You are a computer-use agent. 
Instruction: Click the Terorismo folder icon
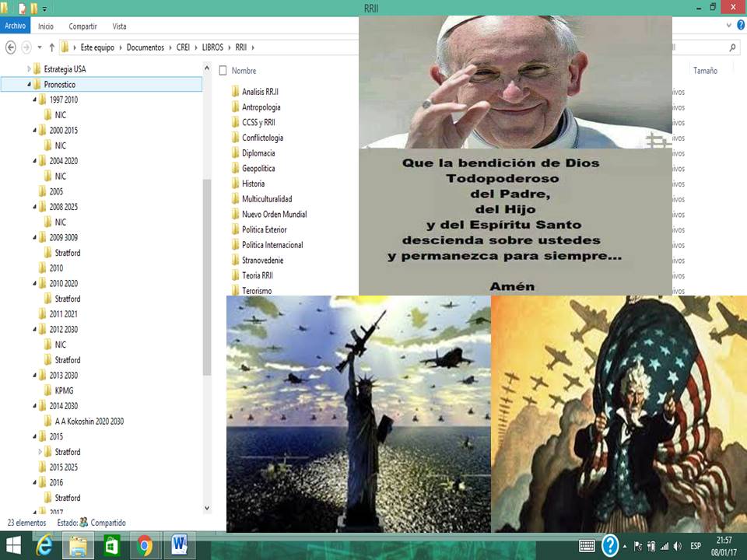[x=235, y=290]
